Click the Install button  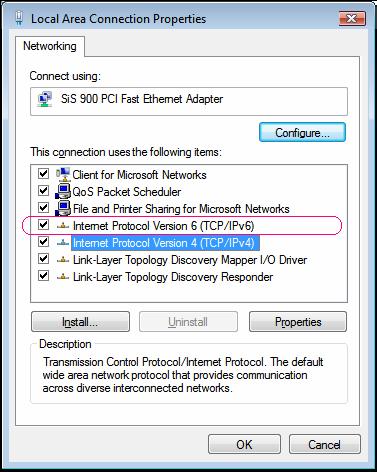(80, 322)
